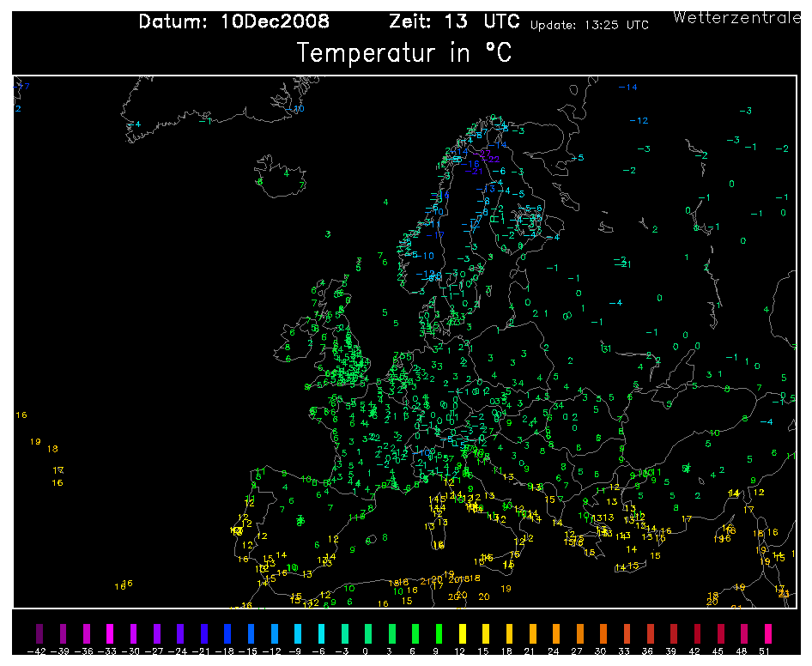Select the -14 reading at top right
The width and height of the screenshot is (812, 666).
[x=627, y=88]
